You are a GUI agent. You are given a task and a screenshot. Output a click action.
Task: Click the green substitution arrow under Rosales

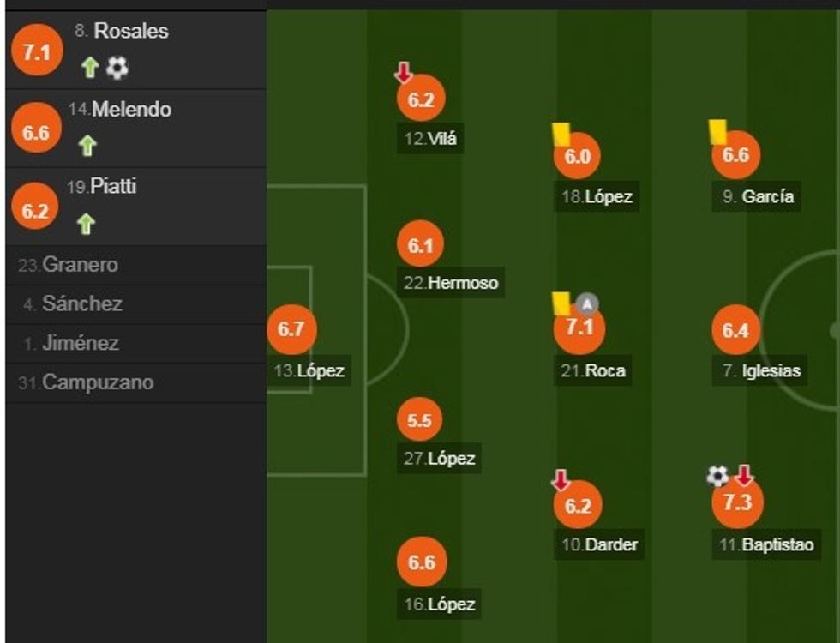click(91, 69)
